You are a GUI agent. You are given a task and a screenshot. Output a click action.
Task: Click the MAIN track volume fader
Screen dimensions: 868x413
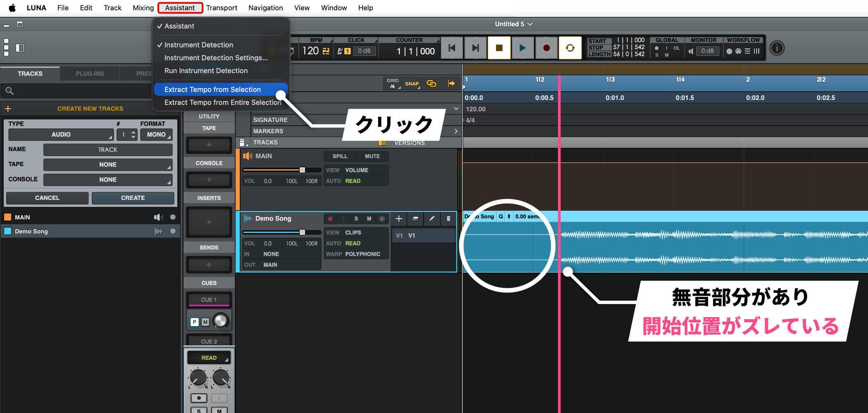(x=302, y=170)
